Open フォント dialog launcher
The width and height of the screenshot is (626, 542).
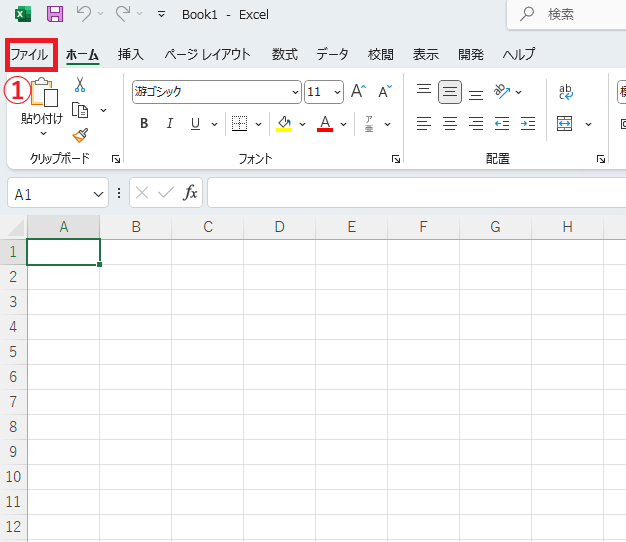pyautogui.click(x=396, y=159)
